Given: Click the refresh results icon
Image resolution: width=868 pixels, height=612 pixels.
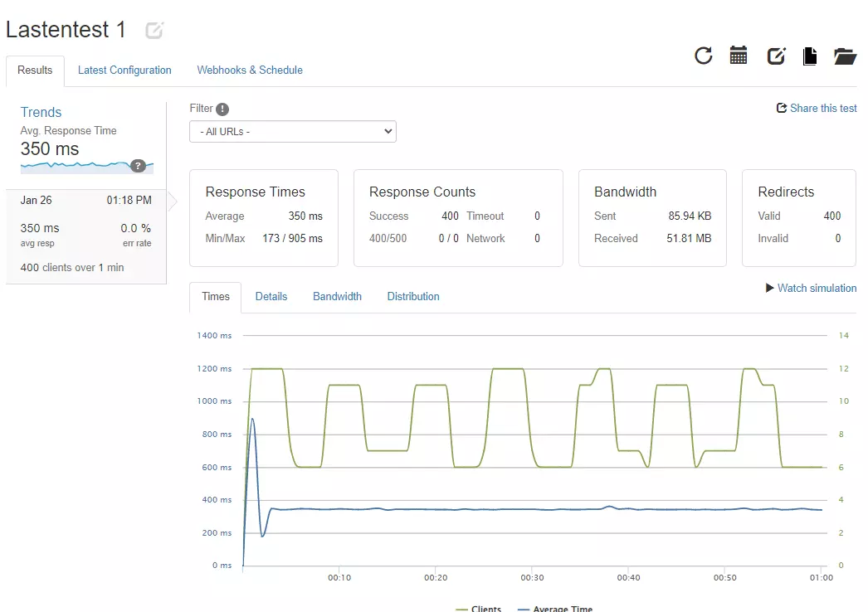Looking at the screenshot, I should pyautogui.click(x=704, y=56).
